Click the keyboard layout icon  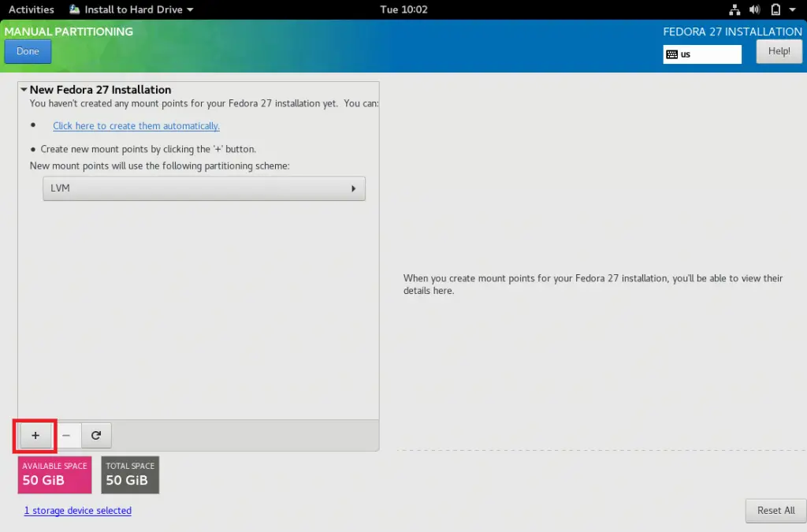click(671, 54)
